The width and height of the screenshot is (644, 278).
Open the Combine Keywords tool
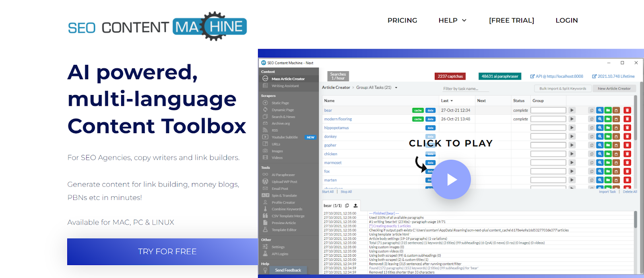(287, 209)
